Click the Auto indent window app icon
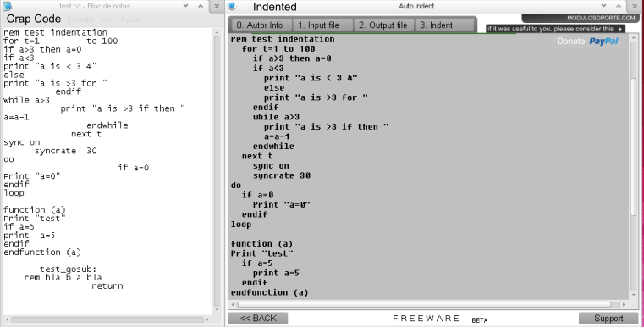644x327 pixels. (232, 6)
